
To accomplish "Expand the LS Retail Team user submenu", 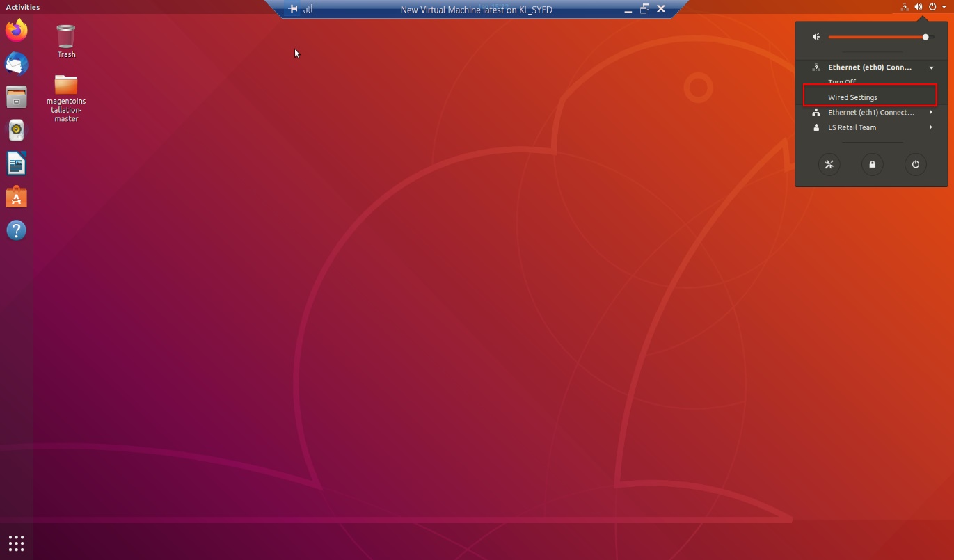I will click(x=871, y=127).
